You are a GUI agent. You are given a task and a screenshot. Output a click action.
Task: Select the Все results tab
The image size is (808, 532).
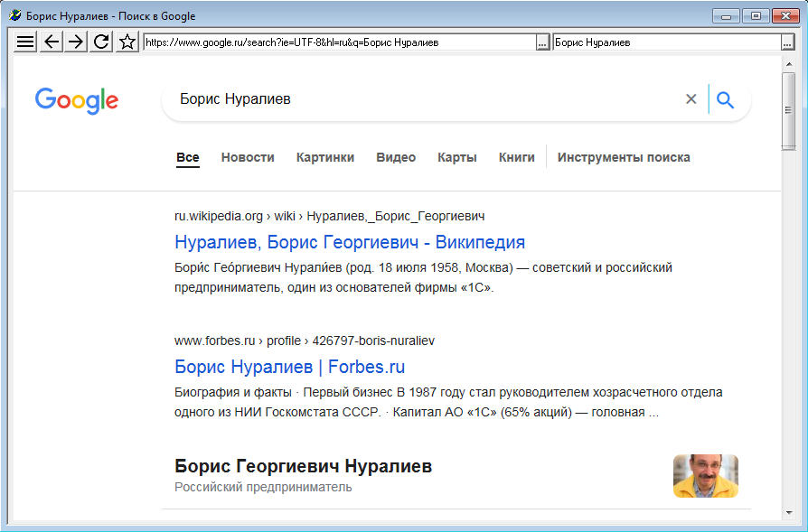(188, 157)
